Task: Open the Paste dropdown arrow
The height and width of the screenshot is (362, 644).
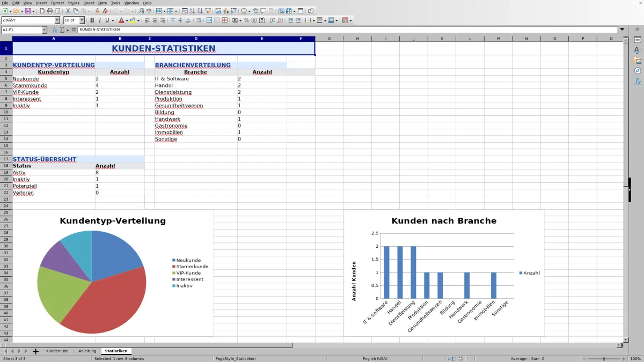Action: [89, 11]
